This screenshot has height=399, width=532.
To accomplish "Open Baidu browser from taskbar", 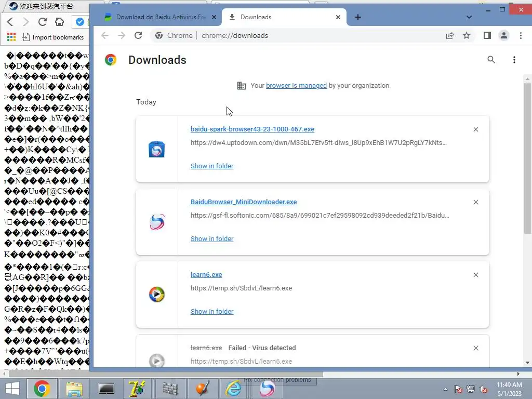I will pyautogui.click(x=267, y=389).
